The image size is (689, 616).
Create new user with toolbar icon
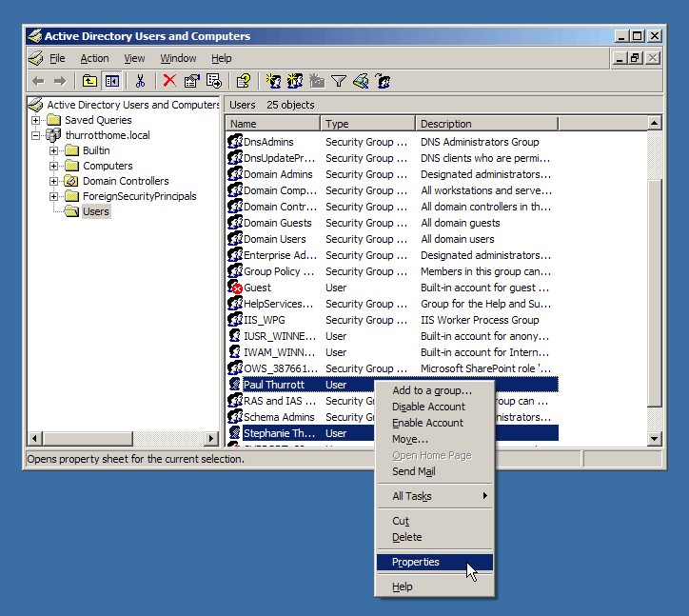(273, 81)
